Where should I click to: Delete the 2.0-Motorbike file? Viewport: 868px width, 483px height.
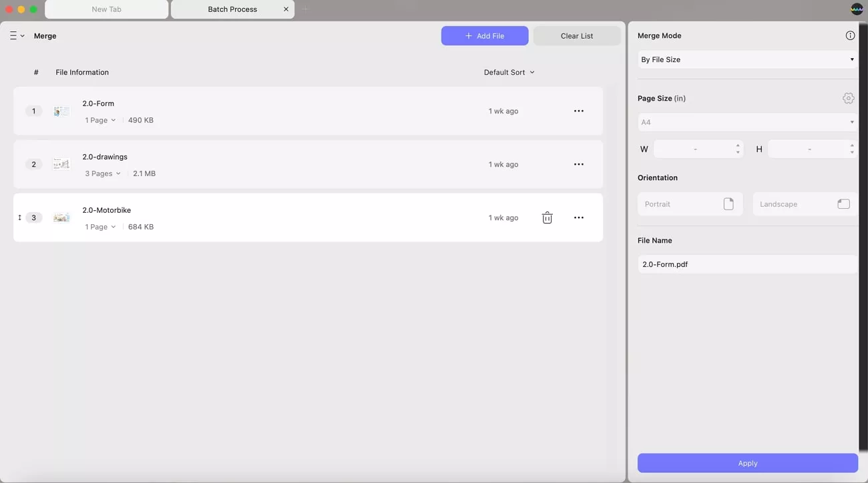(547, 217)
